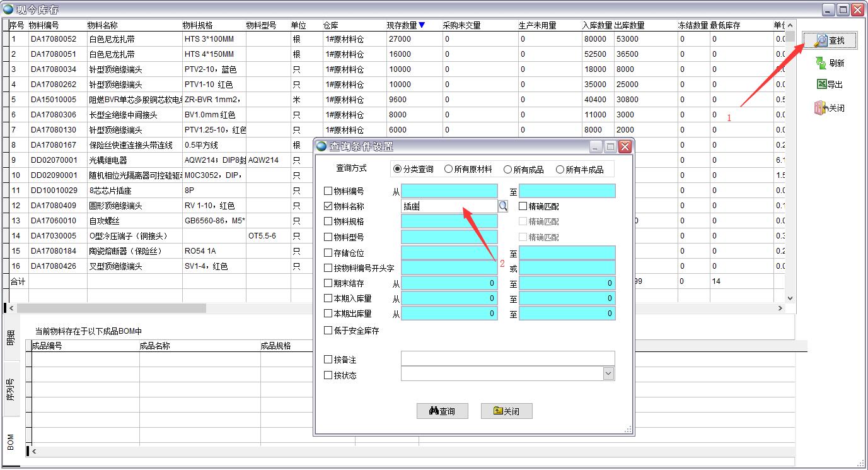
Task: Click the 关闭 button in query dialog
Action: tap(506, 411)
